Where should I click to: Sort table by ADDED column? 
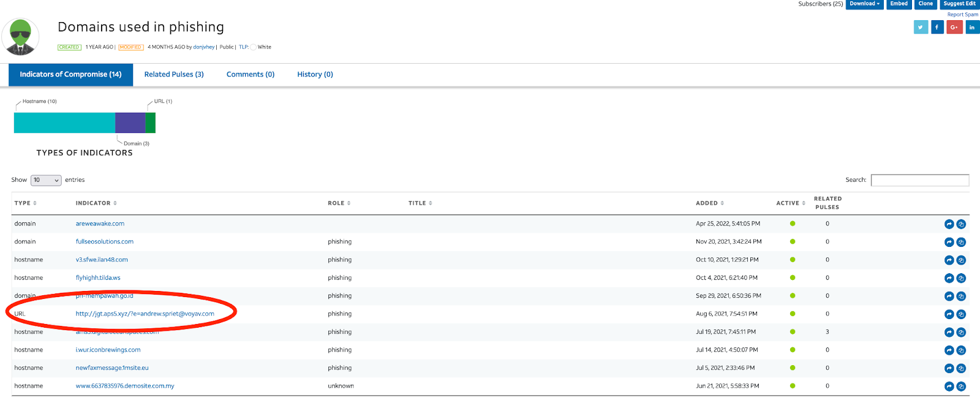pos(710,203)
